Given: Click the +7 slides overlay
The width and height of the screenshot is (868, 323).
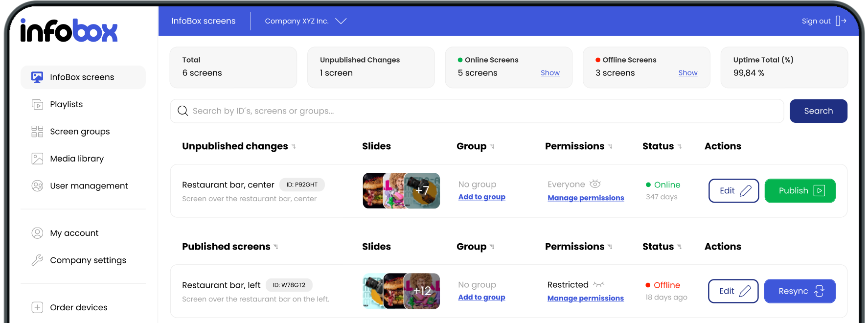Looking at the screenshot, I should 422,191.
